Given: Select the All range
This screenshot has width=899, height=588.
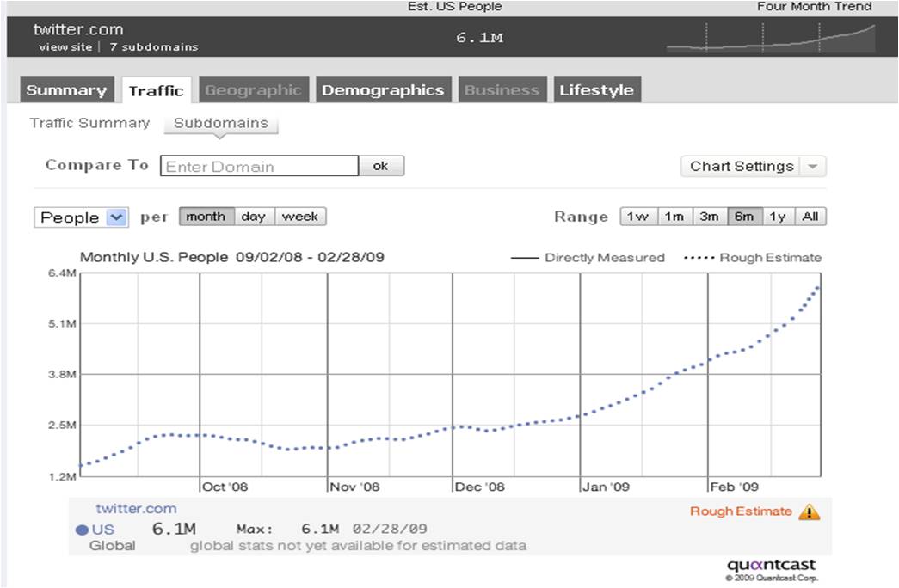Looking at the screenshot, I should [810, 217].
